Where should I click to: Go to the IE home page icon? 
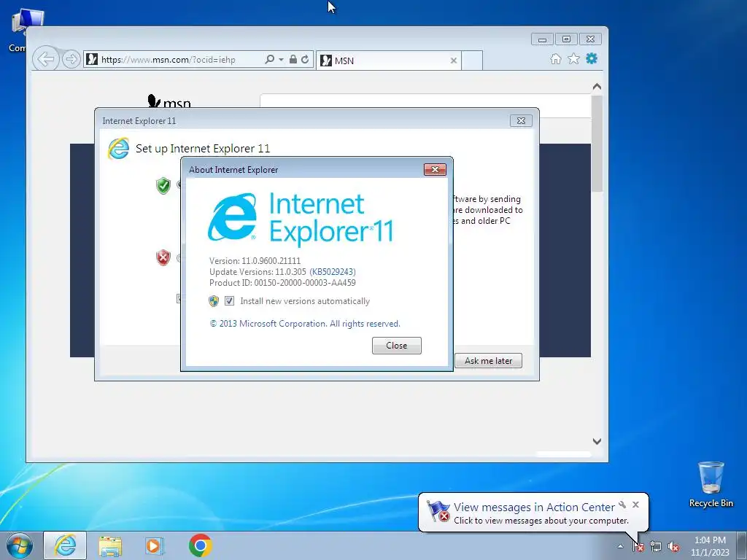tap(555, 58)
